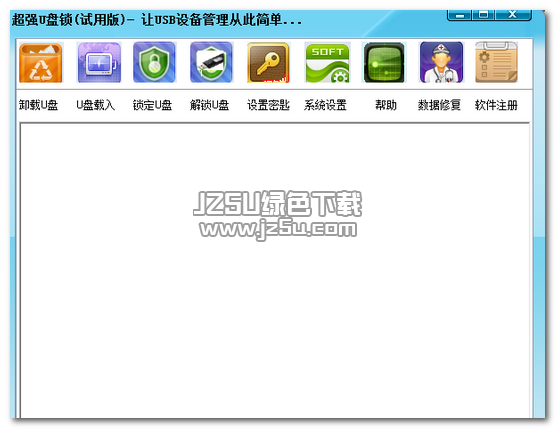Click the 软件注册 label
This screenshot has width=556, height=429.
tap(496, 105)
